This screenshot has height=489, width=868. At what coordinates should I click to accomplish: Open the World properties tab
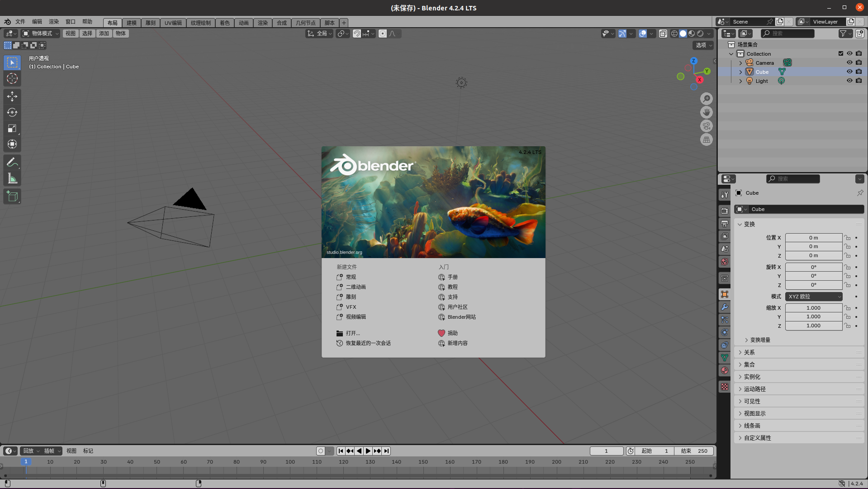pos(725,262)
